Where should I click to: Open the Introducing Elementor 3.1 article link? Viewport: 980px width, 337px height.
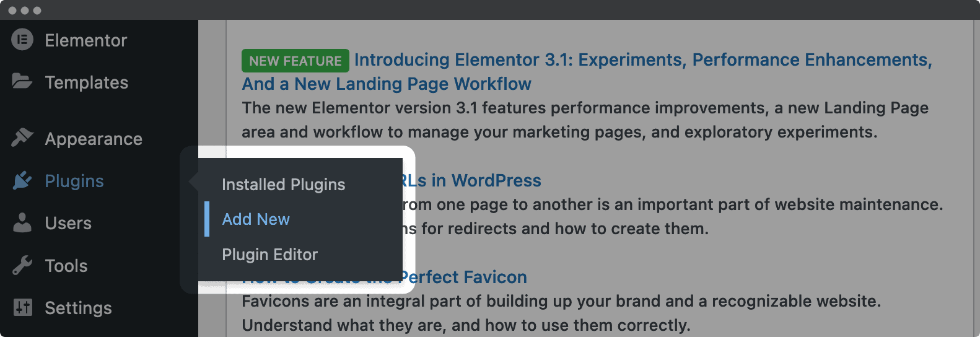587,72
